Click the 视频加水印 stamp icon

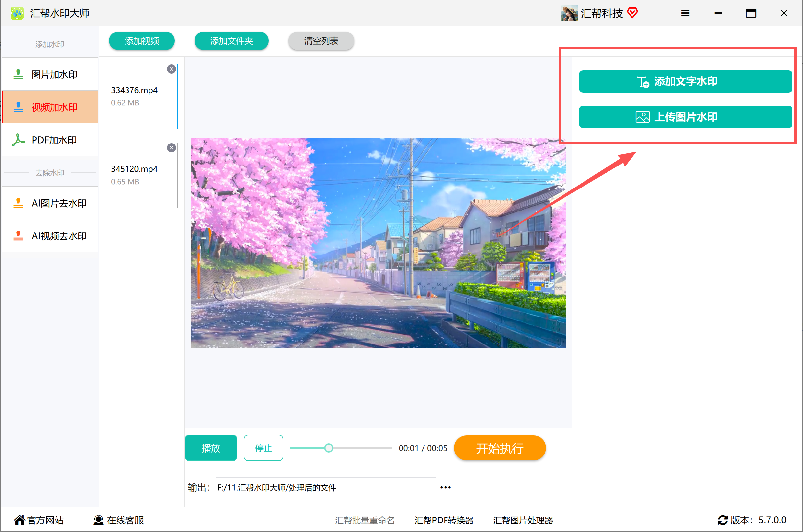tap(18, 107)
